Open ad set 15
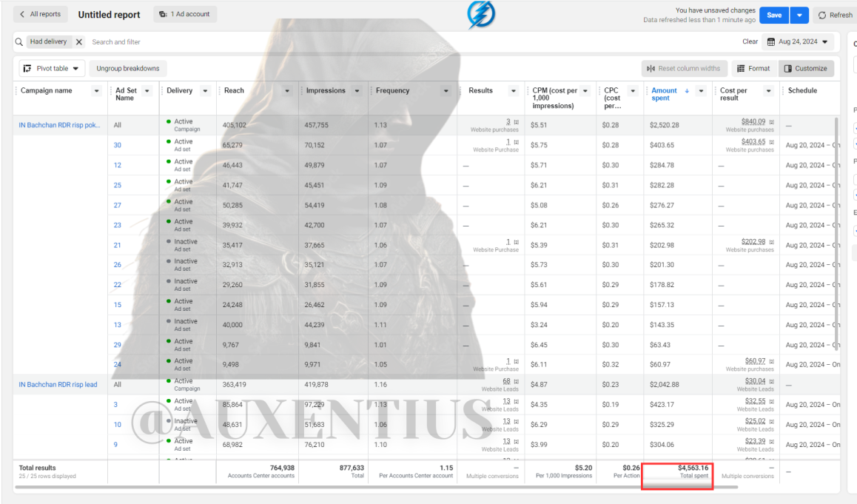 [x=118, y=305]
